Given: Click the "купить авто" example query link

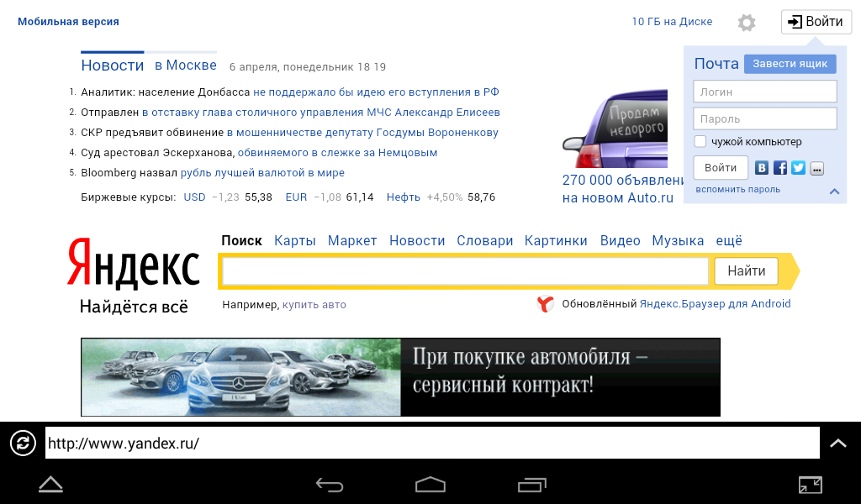Looking at the screenshot, I should (x=314, y=305).
